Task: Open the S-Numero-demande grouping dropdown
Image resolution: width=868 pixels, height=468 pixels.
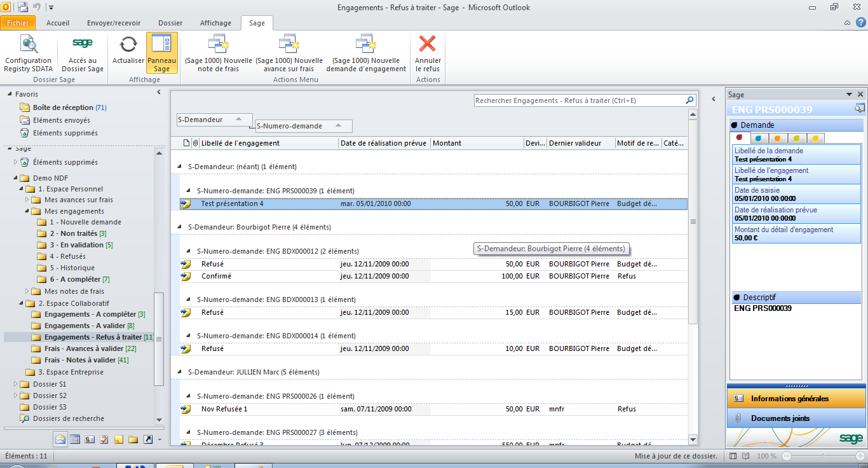Action: [x=304, y=126]
